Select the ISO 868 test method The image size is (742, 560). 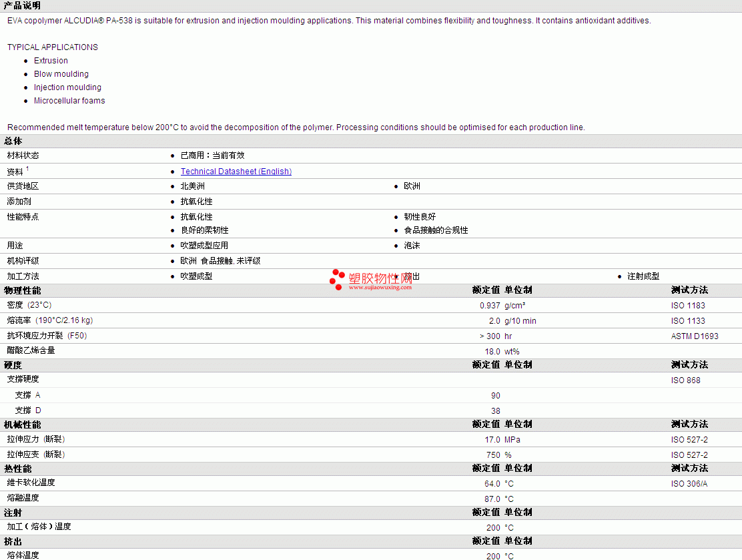point(685,380)
